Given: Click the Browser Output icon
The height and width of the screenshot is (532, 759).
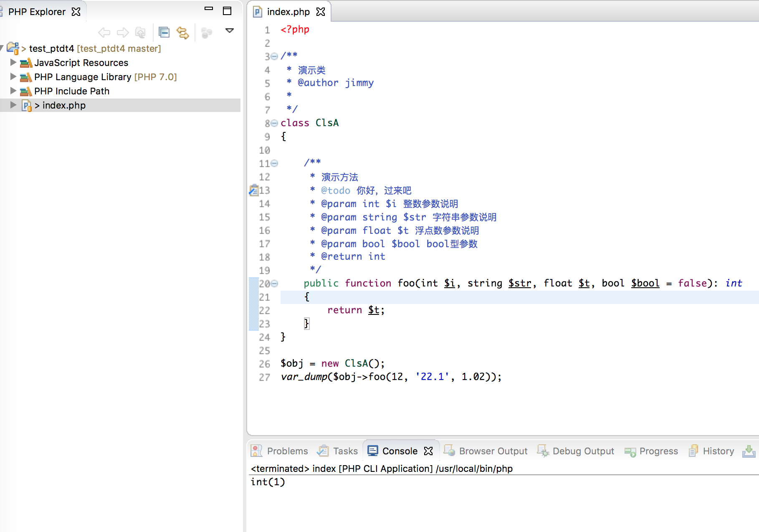Looking at the screenshot, I should coord(449,450).
